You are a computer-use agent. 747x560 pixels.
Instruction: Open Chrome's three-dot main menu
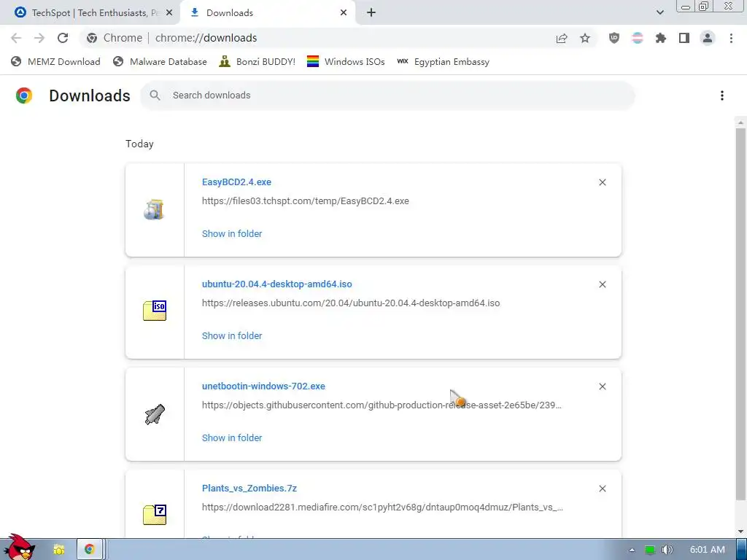(731, 38)
